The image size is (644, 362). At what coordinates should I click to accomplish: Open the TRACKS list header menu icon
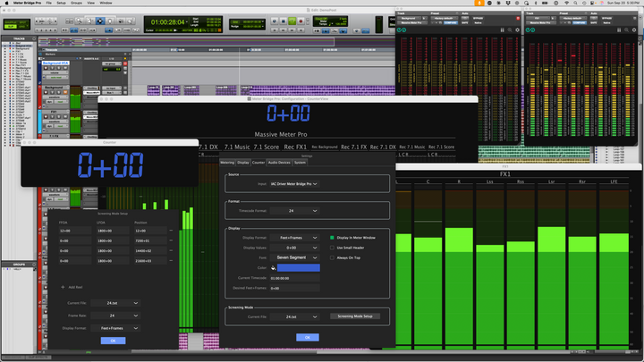34,38
